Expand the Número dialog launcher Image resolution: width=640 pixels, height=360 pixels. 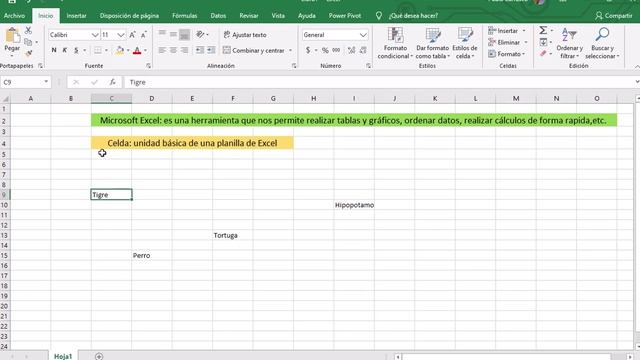[368, 65]
